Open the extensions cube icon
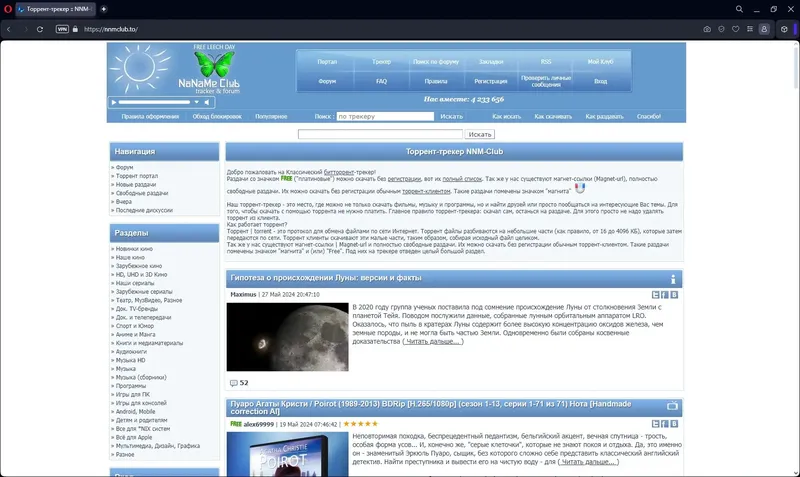 [x=784, y=29]
